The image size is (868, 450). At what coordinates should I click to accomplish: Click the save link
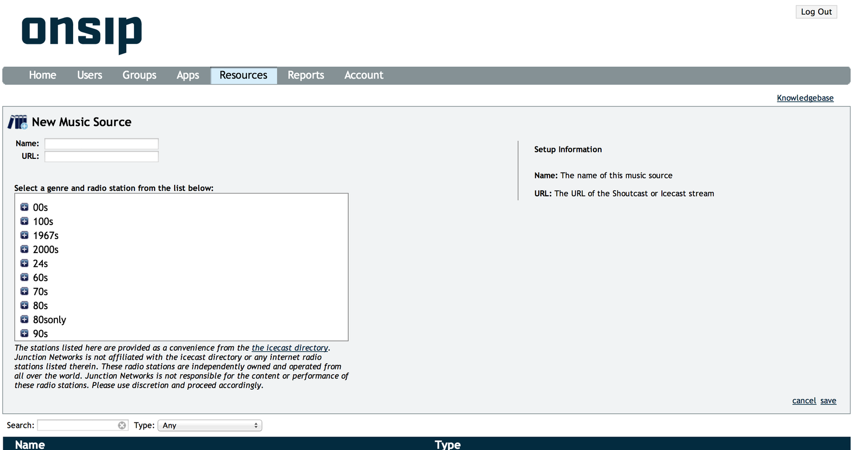[828, 401]
